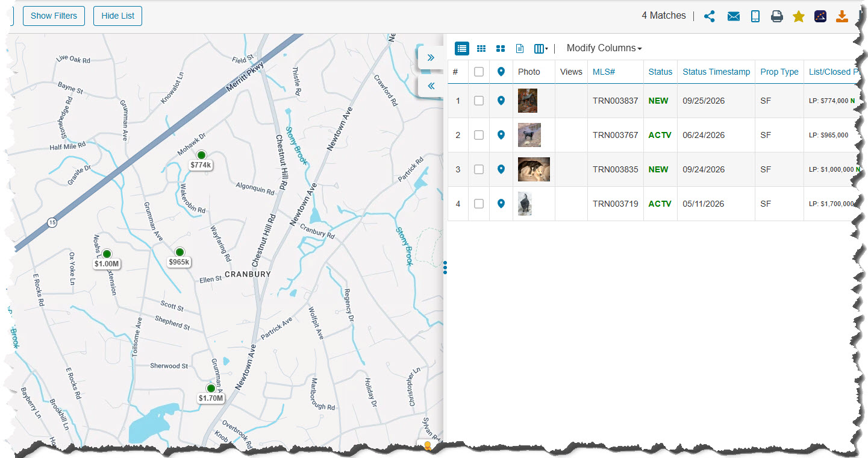Open the photo thumbnail for TRN003719
This screenshot has height=458, width=868.
click(x=525, y=204)
